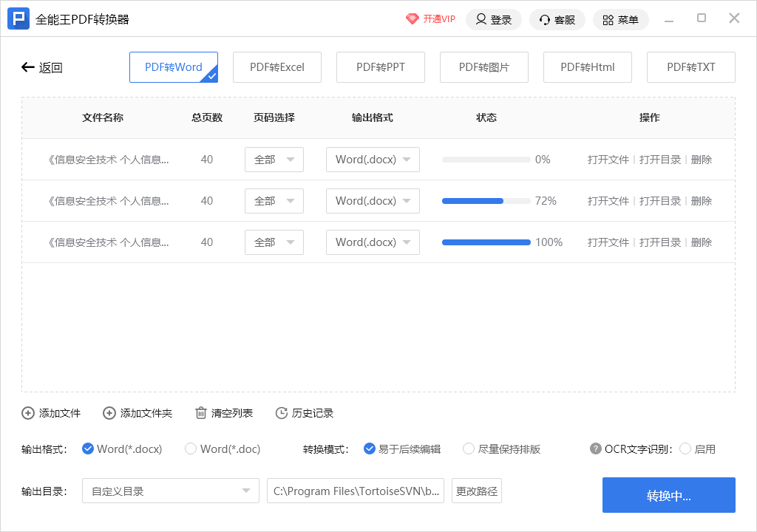Click the 更改路径 button

(477, 491)
